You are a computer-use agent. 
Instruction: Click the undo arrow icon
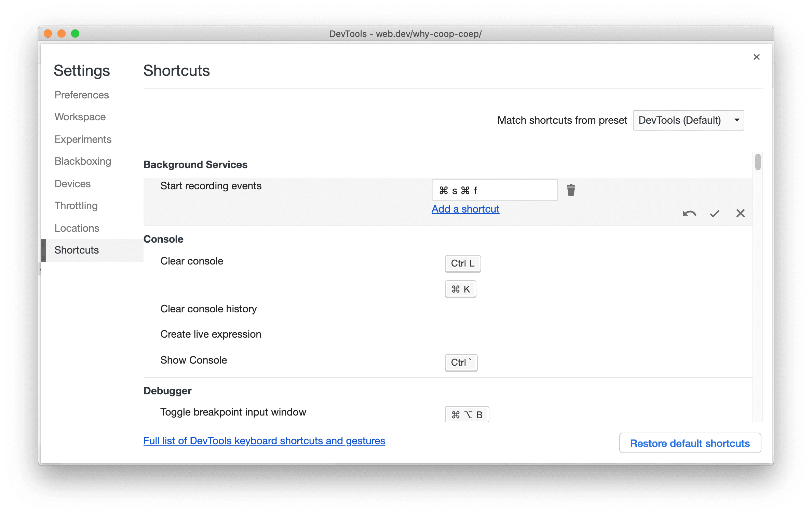pyautogui.click(x=688, y=213)
